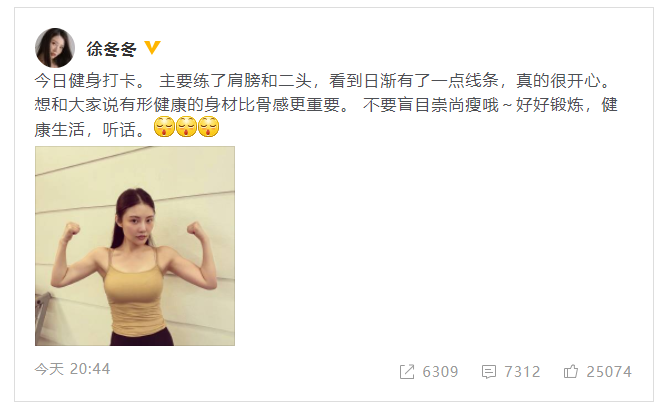This screenshot has width=671, height=414.
Task: Select the repost count 6309
Action: 440,372
